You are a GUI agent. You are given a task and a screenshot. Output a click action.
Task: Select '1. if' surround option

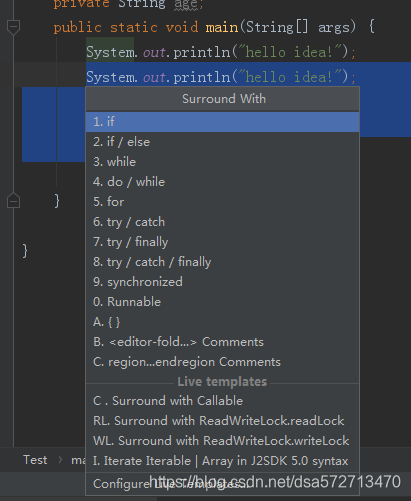click(x=222, y=122)
